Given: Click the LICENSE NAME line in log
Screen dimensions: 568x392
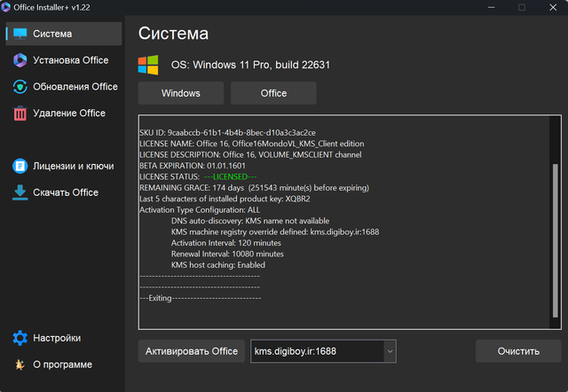Looking at the screenshot, I should (x=252, y=144).
